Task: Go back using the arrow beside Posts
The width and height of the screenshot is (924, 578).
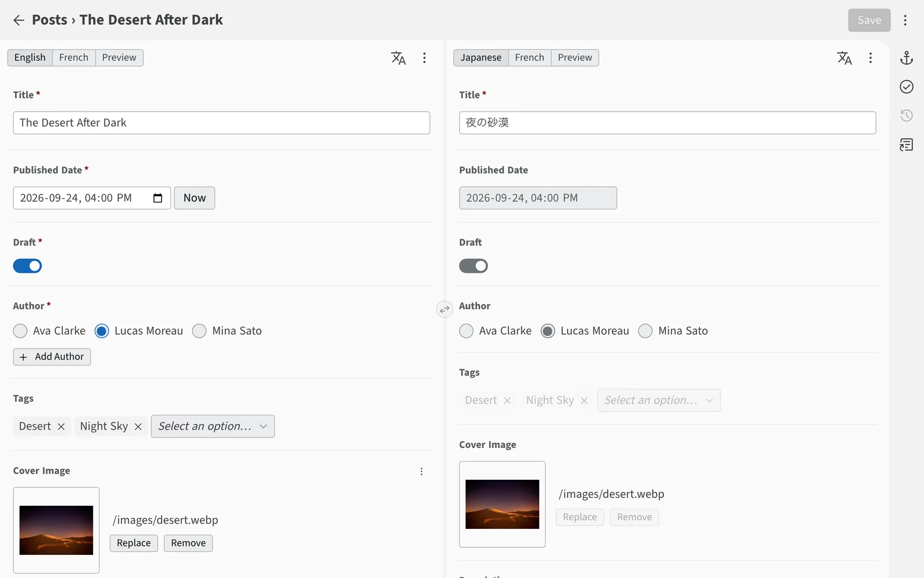Action: (x=18, y=20)
